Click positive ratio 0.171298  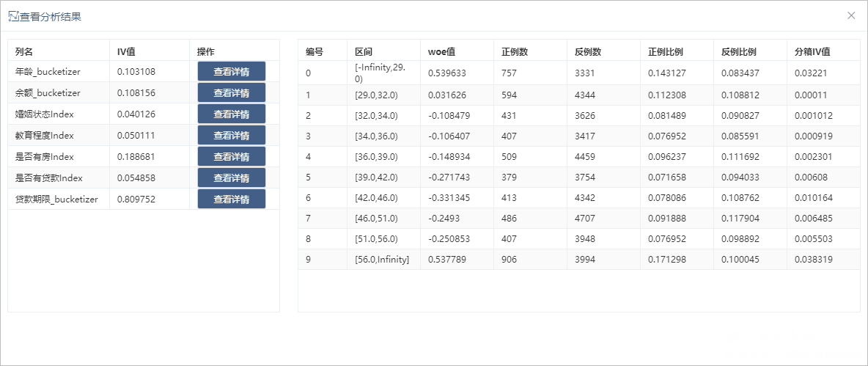coord(667,260)
